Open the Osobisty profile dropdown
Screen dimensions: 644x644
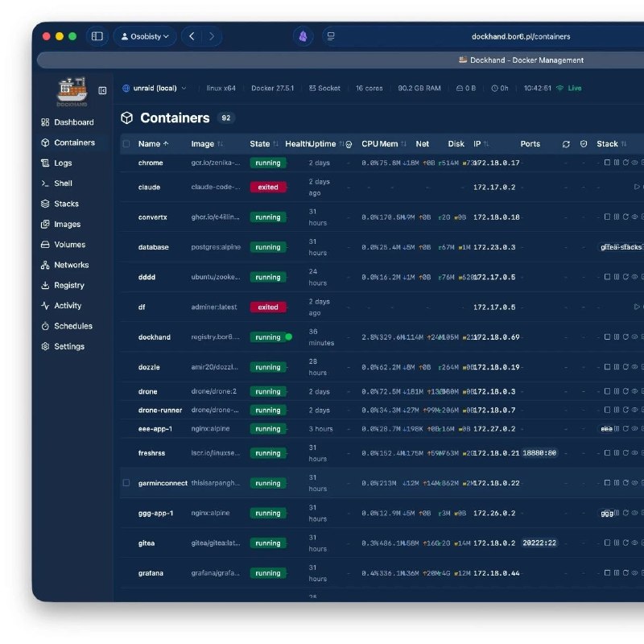click(x=145, y=36)
